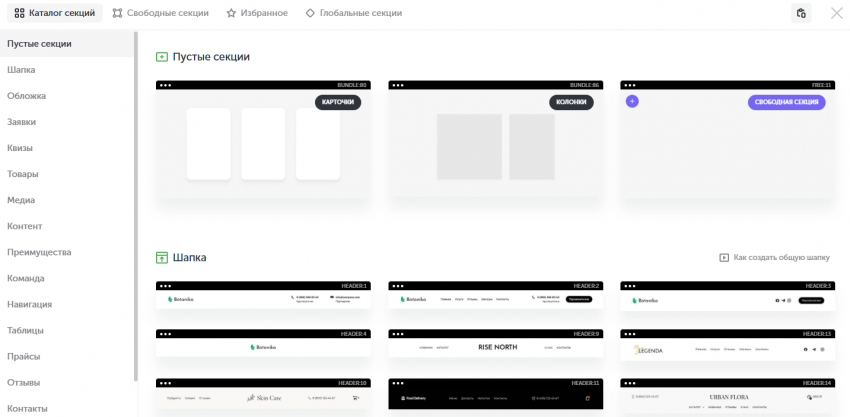Viewport: 850px width, 417px height.
Task: Click the star icon of the Избранное tab
Action: pyautogui.click(x=231, y=13)
